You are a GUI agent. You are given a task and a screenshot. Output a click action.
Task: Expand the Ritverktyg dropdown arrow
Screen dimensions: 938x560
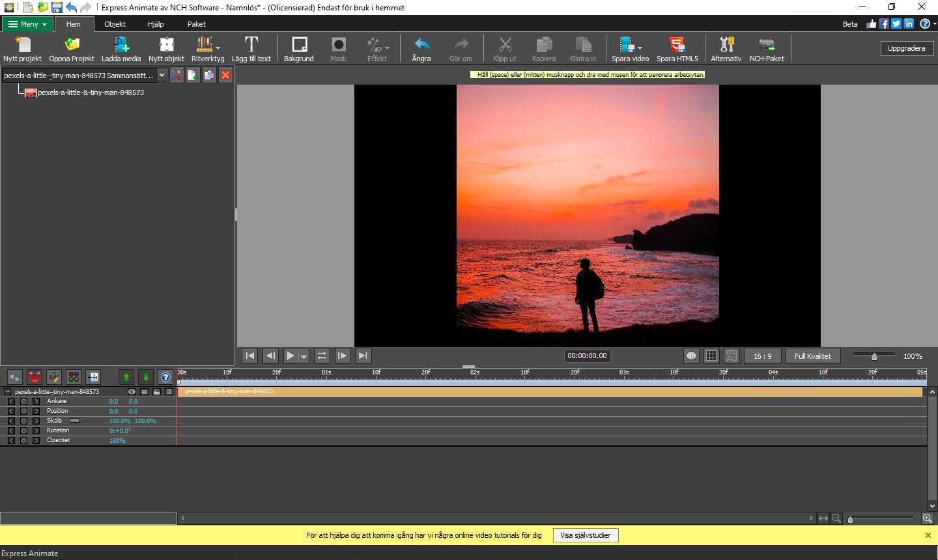(x=218, y=48)
